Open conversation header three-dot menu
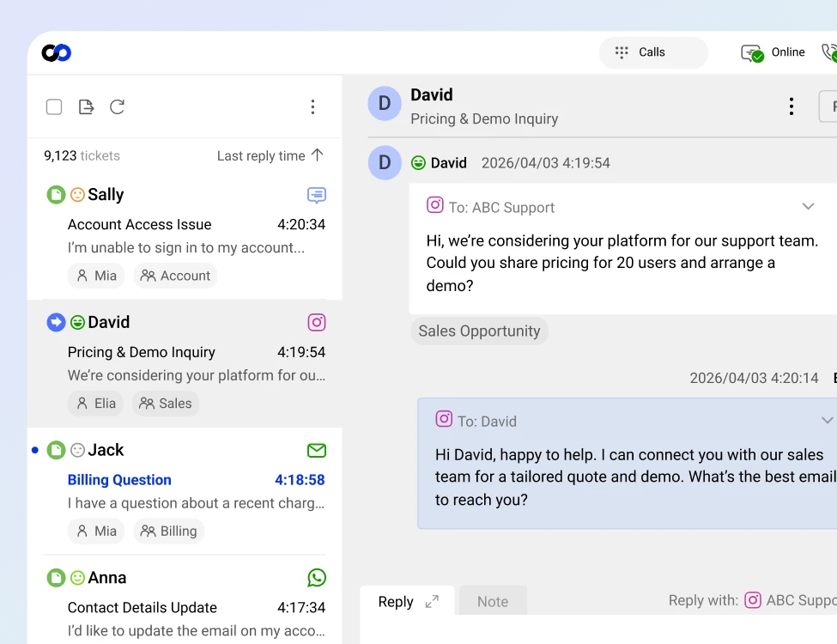This screenshot has width=837, height=644. (x=792, y=106)
